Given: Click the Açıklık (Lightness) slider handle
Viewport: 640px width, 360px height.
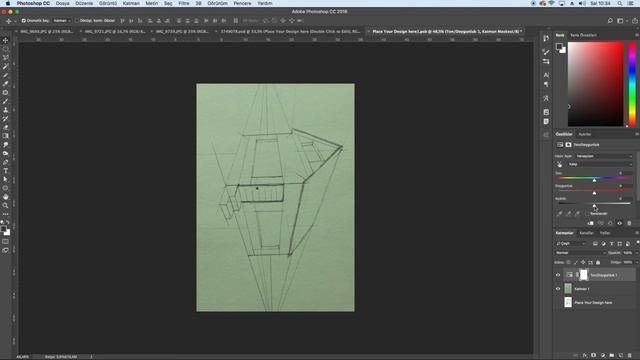Looking at the screenshot, I should (x=594, y=205).
